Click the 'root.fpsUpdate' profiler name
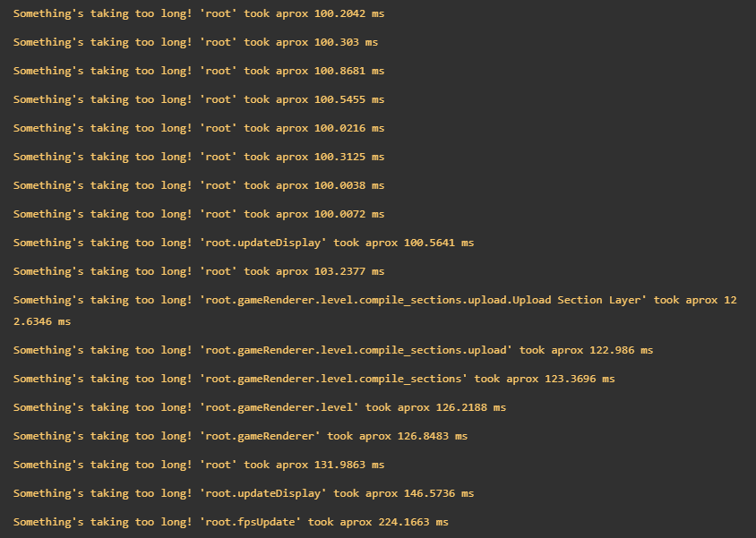The width and height of the screenshot is (756, 538). coord(250,522)
